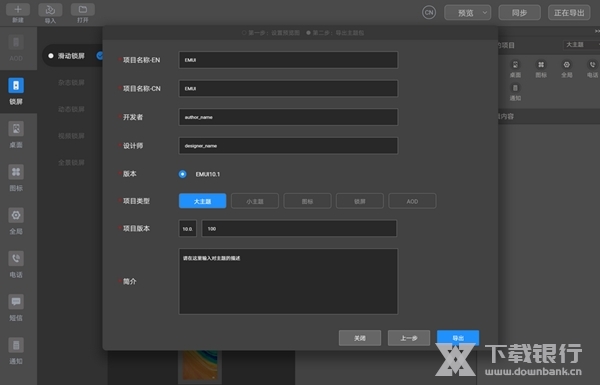Screen dimensions: 600x385
Task: Select the EMUI10.1 version radio button
Action: pos(183,174)
